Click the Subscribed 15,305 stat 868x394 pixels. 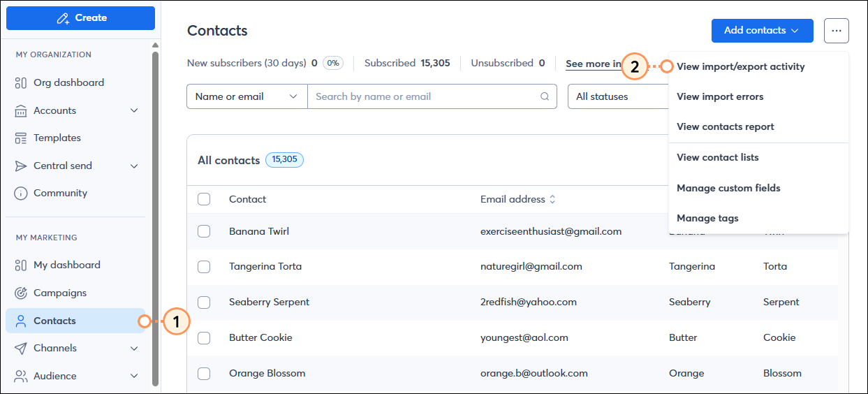(x=407, y=63)
